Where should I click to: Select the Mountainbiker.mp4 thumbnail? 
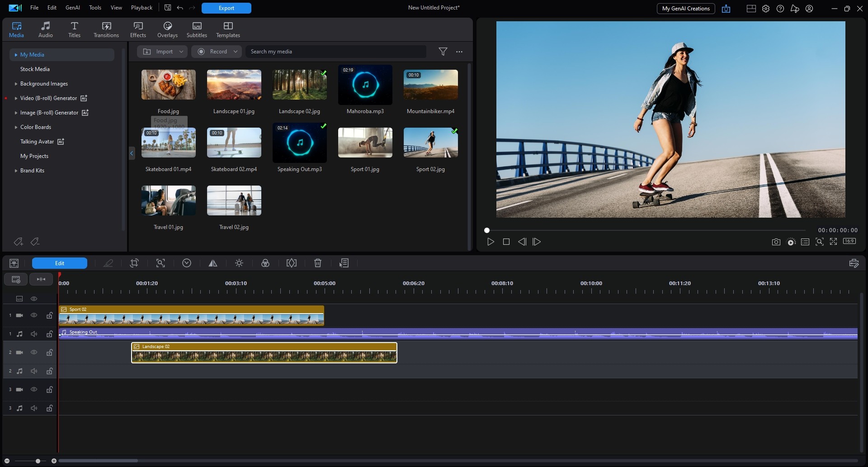pos(430,85)
